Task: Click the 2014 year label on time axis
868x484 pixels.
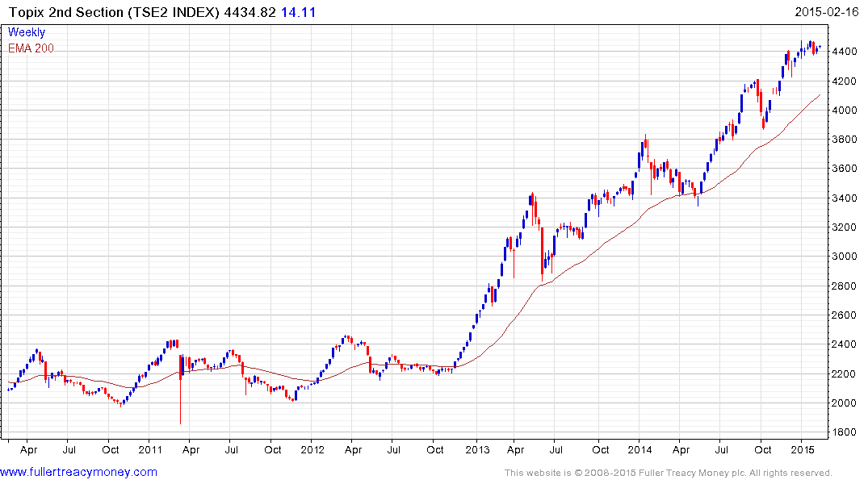Action: (x=639, y=449)
